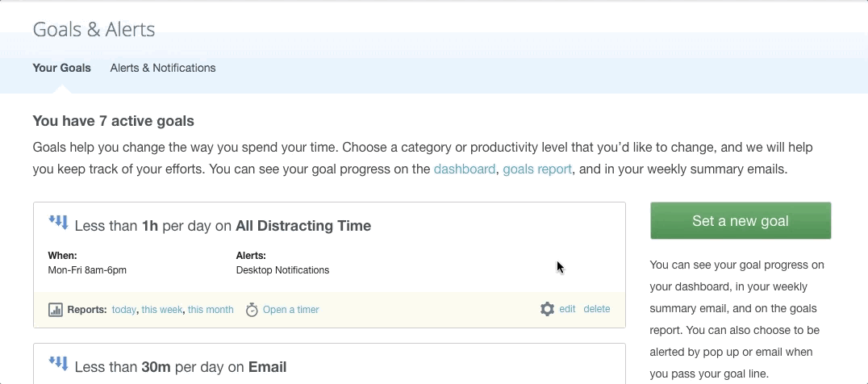This screenshot has height=384, width=868.
Task: Switch to the Your Goals tab
Action: coord(61,68)
